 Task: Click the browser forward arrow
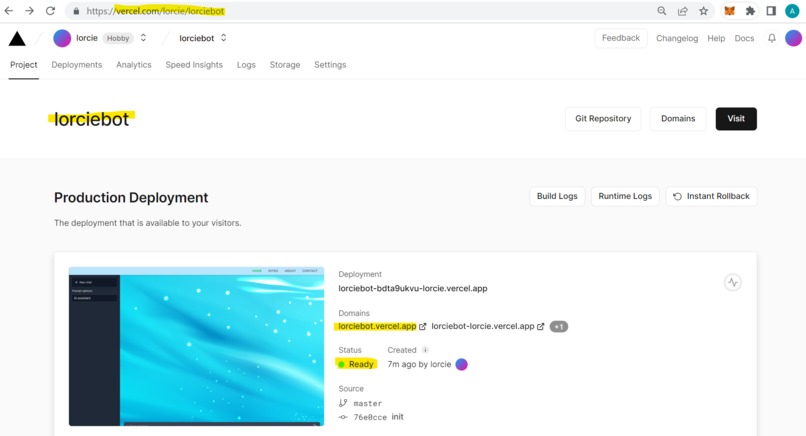coord(29,11)
